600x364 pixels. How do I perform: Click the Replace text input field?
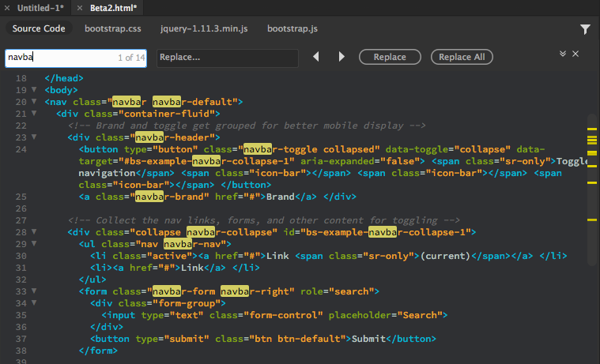[x=228, y=58]
